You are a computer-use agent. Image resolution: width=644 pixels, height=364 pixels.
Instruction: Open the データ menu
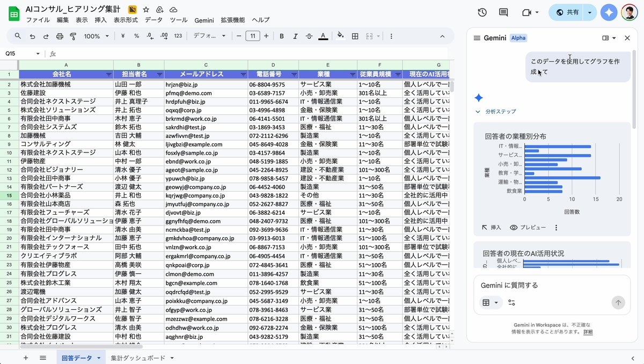pos(153,20)
